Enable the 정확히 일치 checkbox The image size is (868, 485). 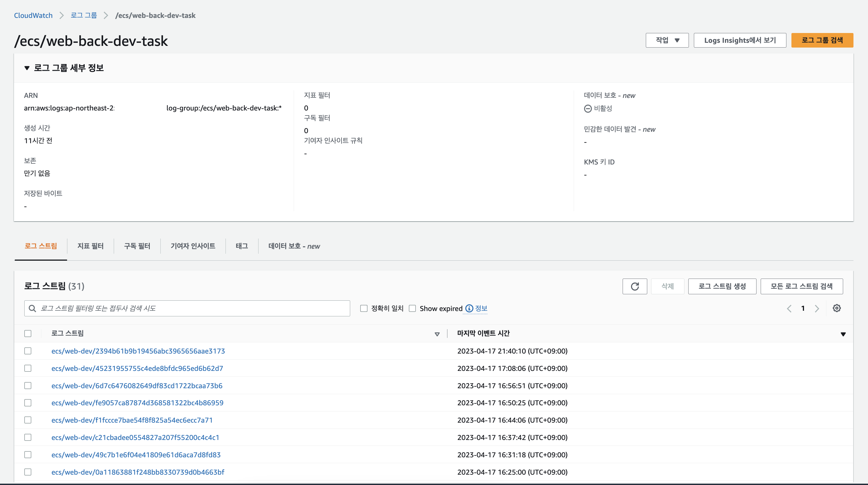click(x=364, y=309)
